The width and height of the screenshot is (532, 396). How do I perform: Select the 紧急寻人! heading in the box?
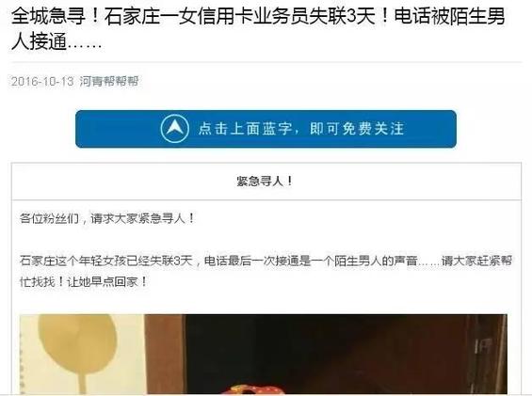click(x=265, y=181)
